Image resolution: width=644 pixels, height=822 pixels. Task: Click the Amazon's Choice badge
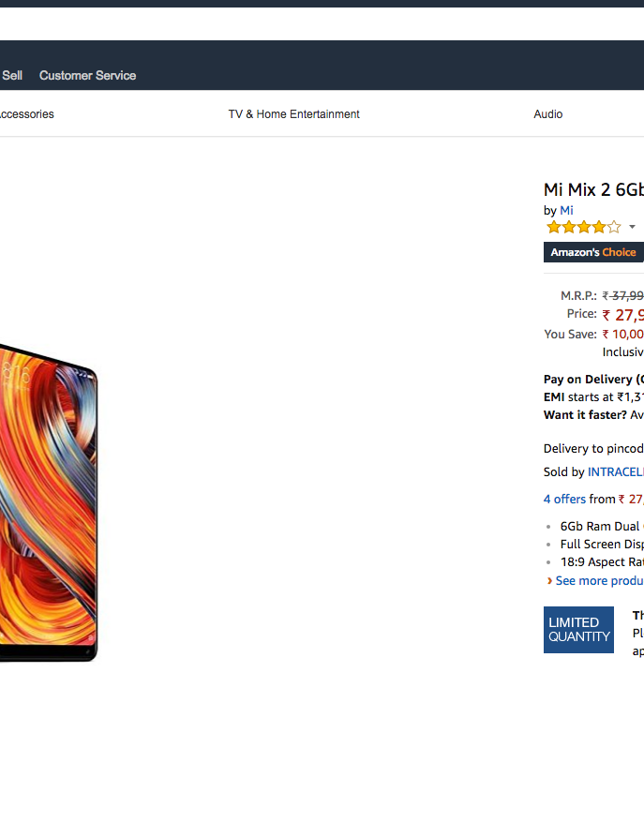[x=592, y=252]
